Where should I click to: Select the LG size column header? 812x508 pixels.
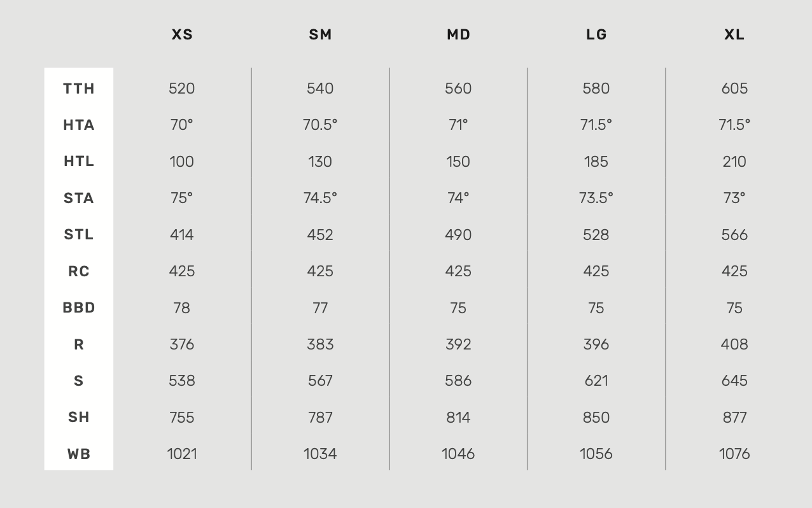pyautogui.click(x=596, y=34)
